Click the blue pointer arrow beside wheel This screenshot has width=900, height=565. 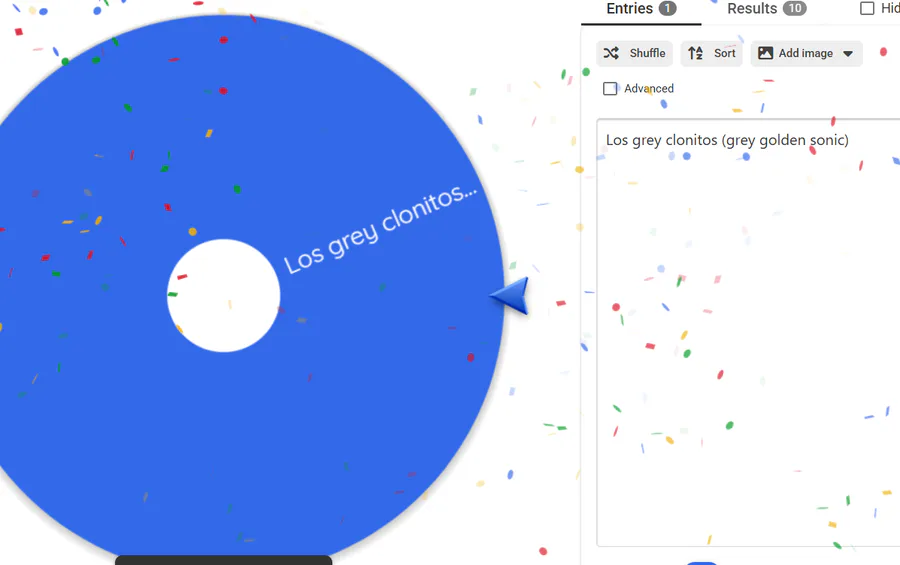(x=511, y=295)
